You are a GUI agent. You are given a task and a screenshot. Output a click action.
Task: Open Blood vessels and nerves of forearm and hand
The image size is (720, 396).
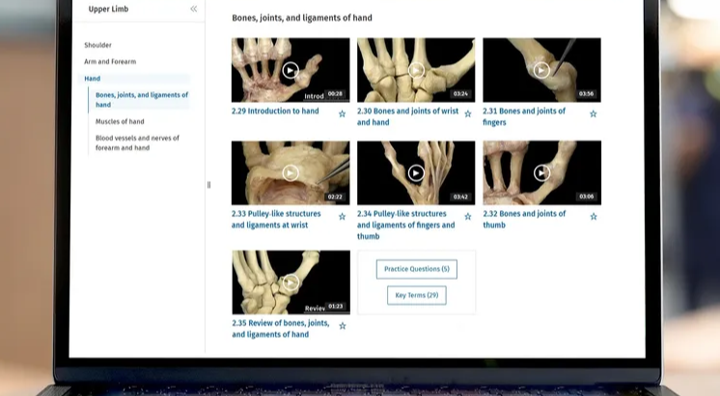137,143
